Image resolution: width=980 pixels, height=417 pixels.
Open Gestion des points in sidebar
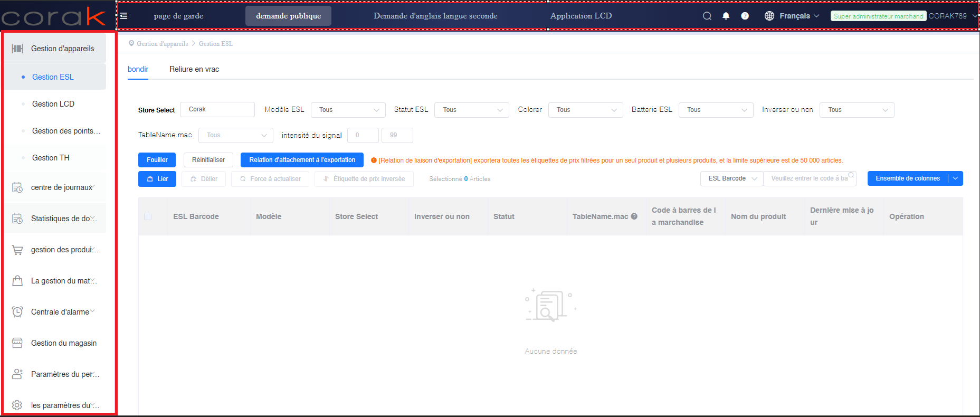(x=55, y=131)
